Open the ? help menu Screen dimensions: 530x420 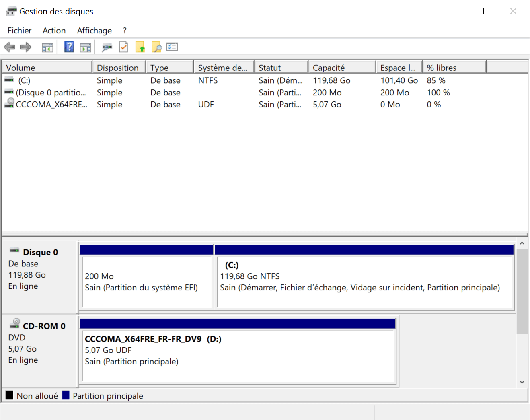[x=125, y=31]
